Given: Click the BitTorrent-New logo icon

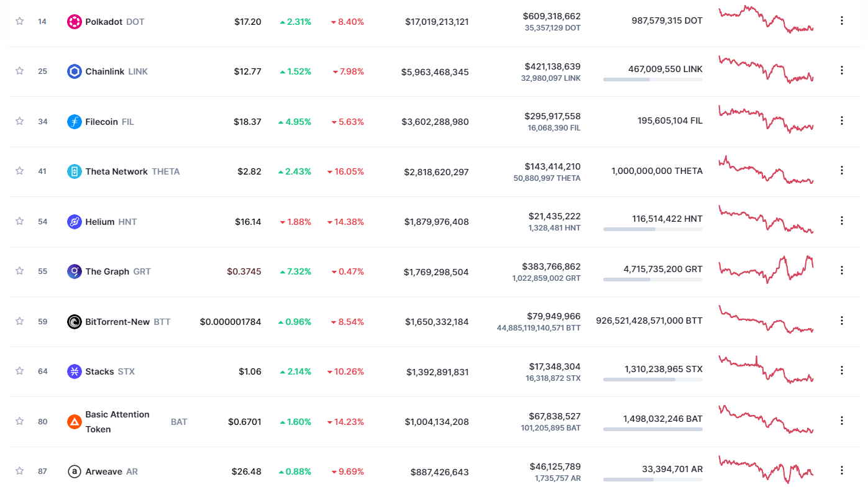Looking at the screenshot, I should 75,322.
